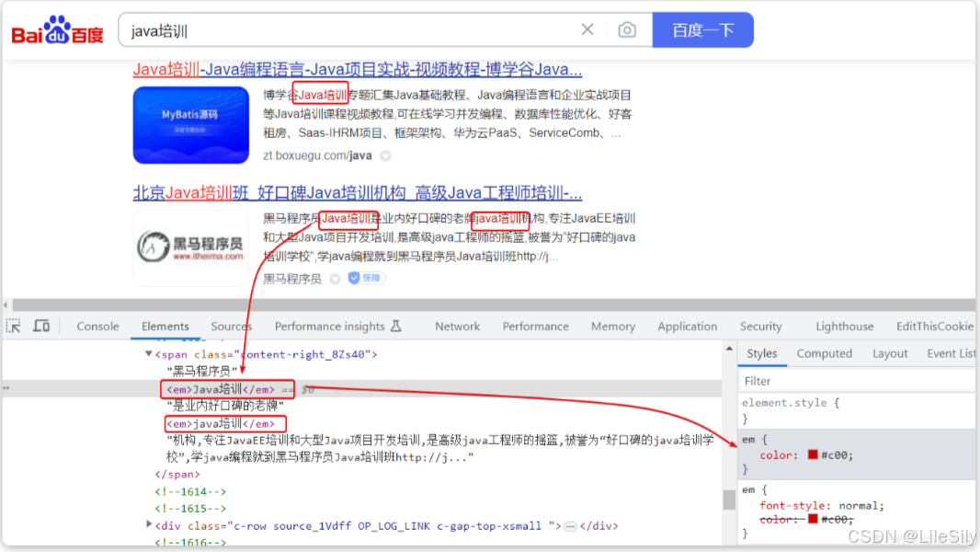Click the ellipsis badge in div c-row node
This screenshot has height=552, width=980.
tap(570, 526)
